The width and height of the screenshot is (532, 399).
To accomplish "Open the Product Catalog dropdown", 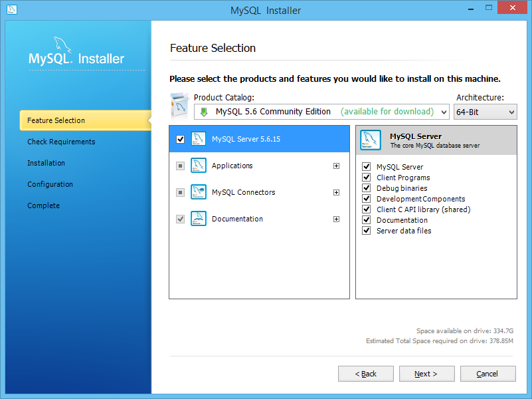I will pyautogui.click(x=321, y=112).
